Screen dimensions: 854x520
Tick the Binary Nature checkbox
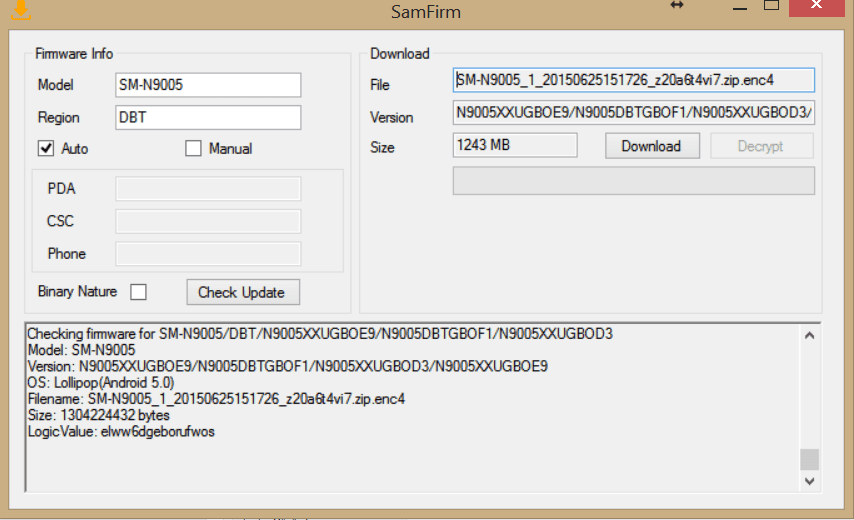pos(139,292)
